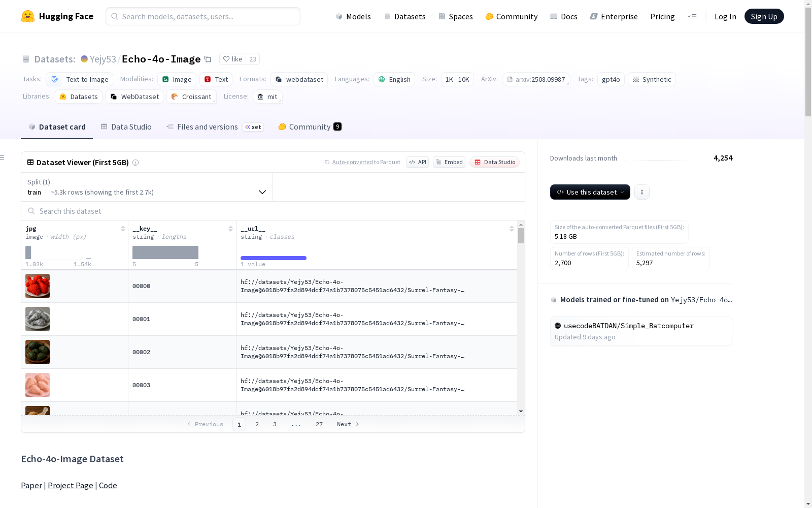Click into the Search this dataset field
The width and height of the screenshot is (812, 508).
click(273, 211)
